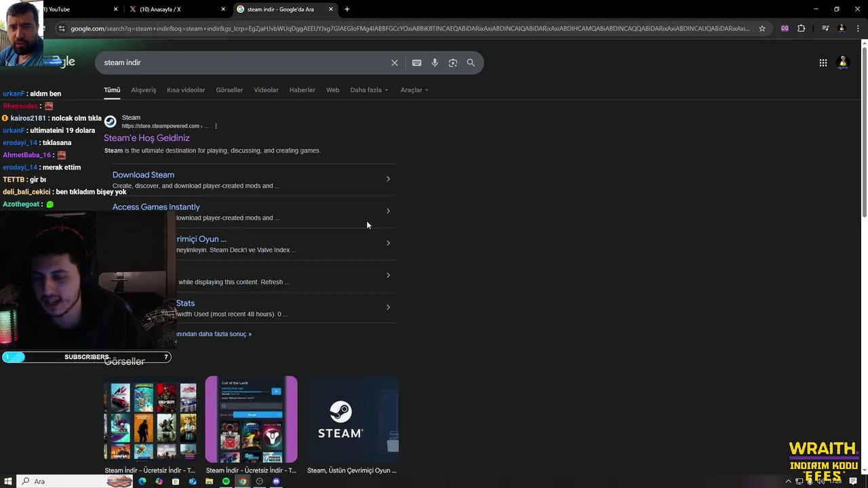Viewport: 868px width, 488px height.
Task: Clear the Google search box text
Action: tap(395, 62)
